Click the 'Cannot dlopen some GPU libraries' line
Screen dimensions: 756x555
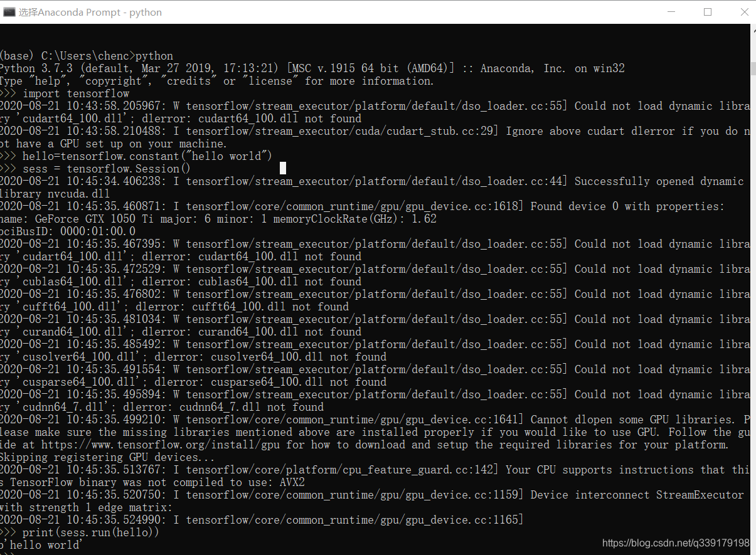pyautogui.click(x=375, y=420)
